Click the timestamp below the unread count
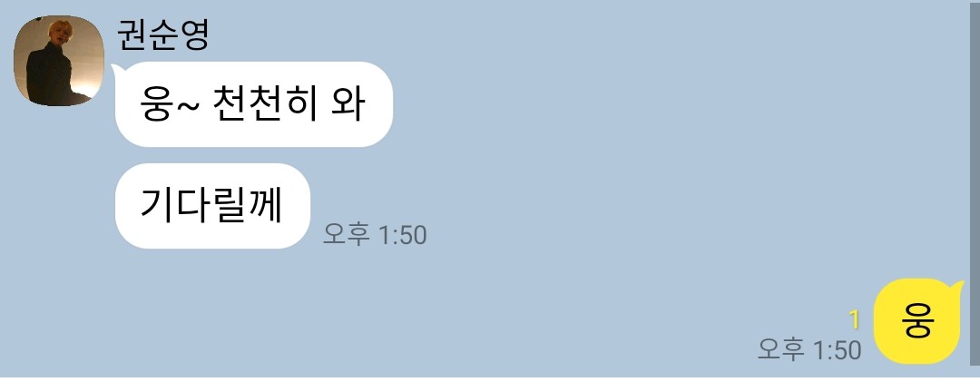980x382 pixels. 809,349
